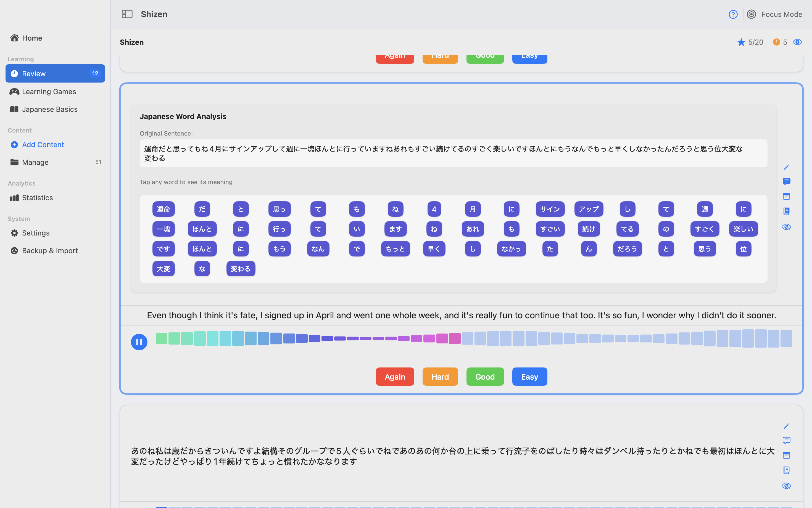Open the help question mark icon

[x=733, y=14]
